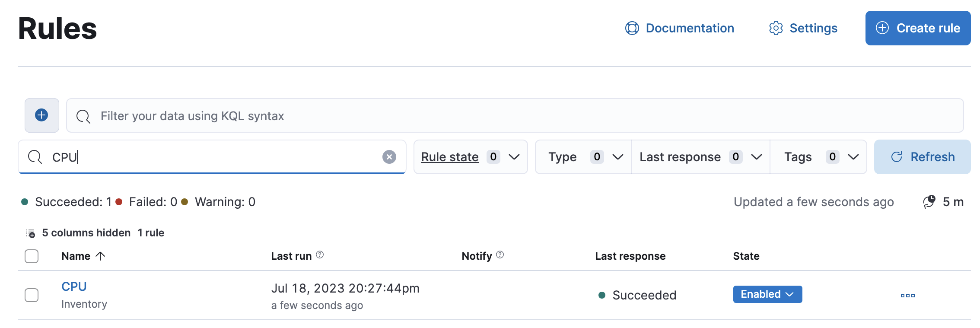This screenshot has width=980, height=328.
Task: Open the CPU rule actions menu
Action: click(x=907, y=296)
